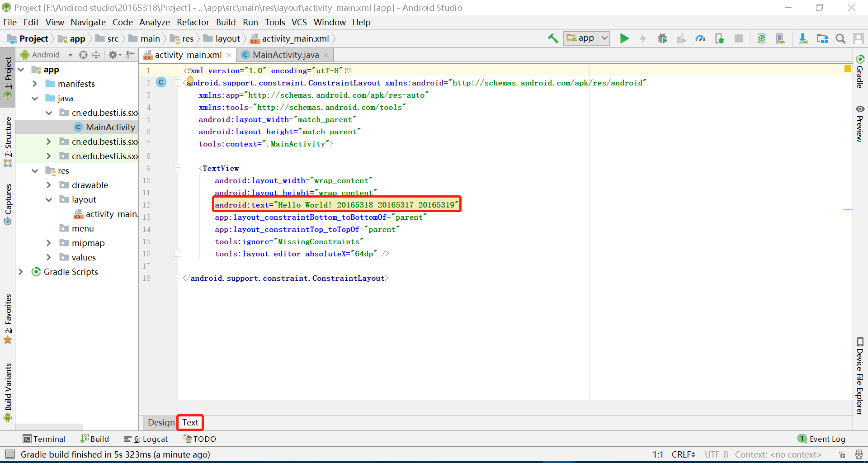Switch to MainActivity.java editor tab
Viewport: 868px width, 463px height.
285,55
